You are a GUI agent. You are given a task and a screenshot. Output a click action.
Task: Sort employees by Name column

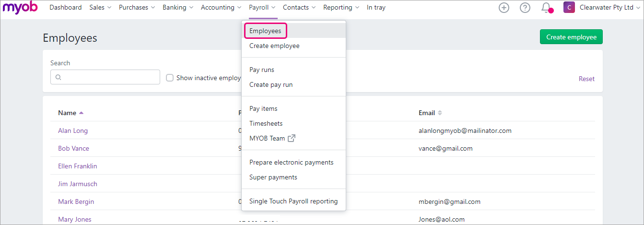[x=67, y=113]
